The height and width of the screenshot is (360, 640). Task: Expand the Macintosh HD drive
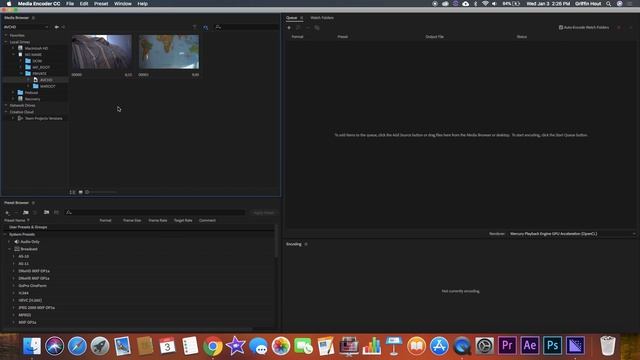13,48
